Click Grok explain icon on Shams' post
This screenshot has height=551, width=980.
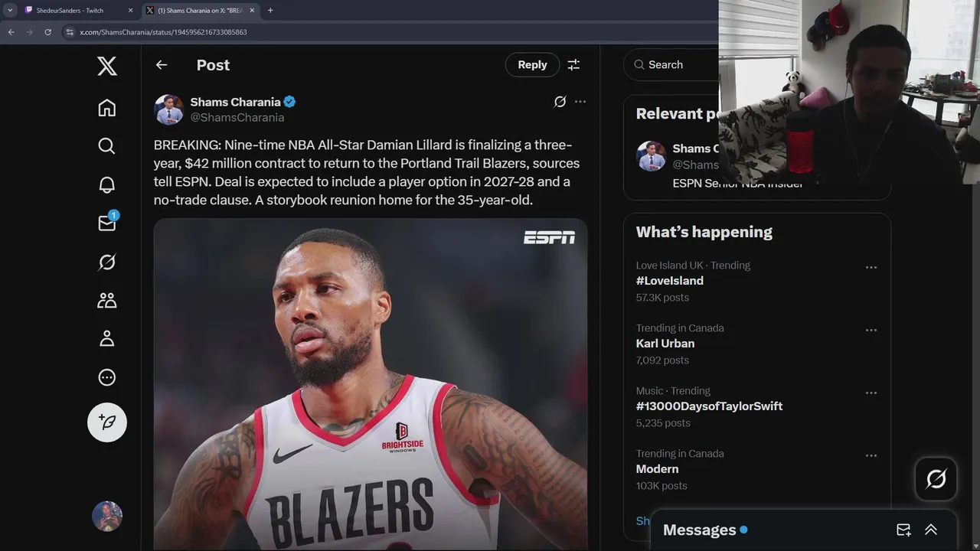coord(560,102)
